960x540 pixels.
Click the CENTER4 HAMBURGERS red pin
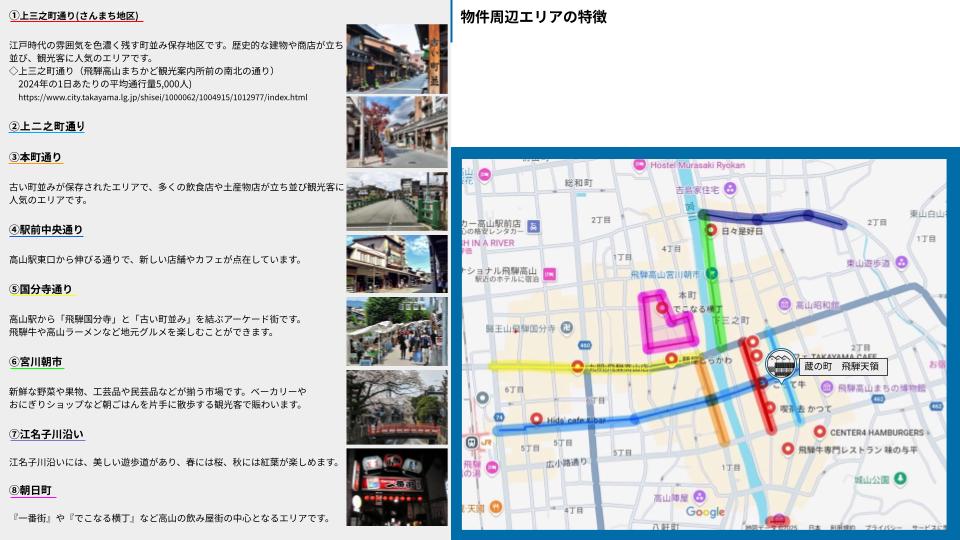pyautogui.click(x=819, y=432)
